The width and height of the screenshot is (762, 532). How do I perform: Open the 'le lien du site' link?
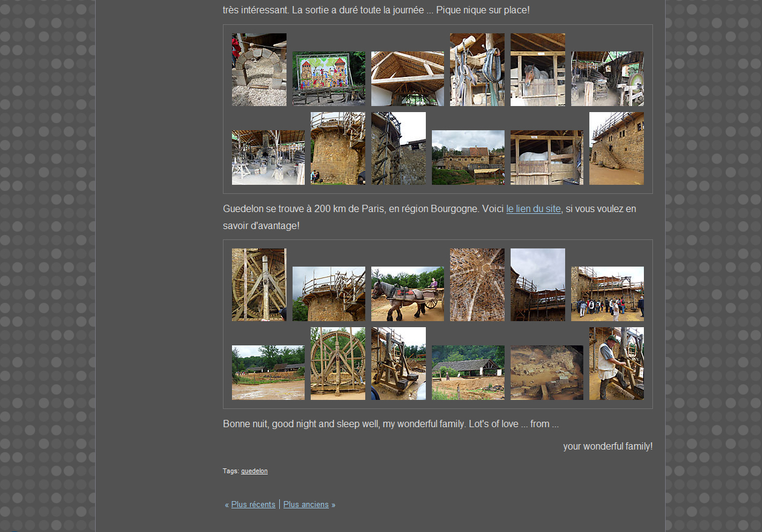533,209
